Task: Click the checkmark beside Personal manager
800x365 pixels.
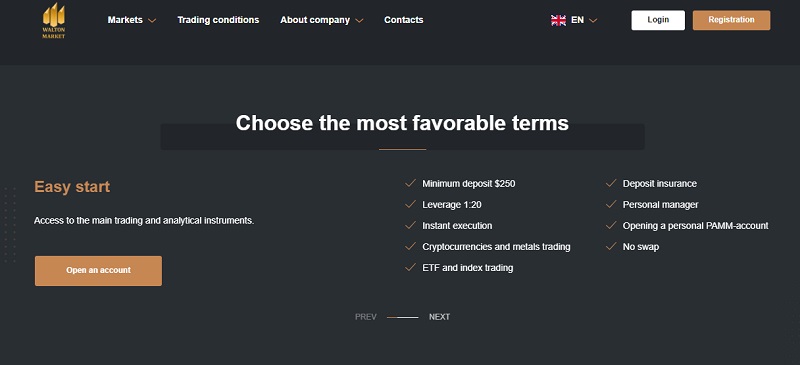Action: [611, 204]
